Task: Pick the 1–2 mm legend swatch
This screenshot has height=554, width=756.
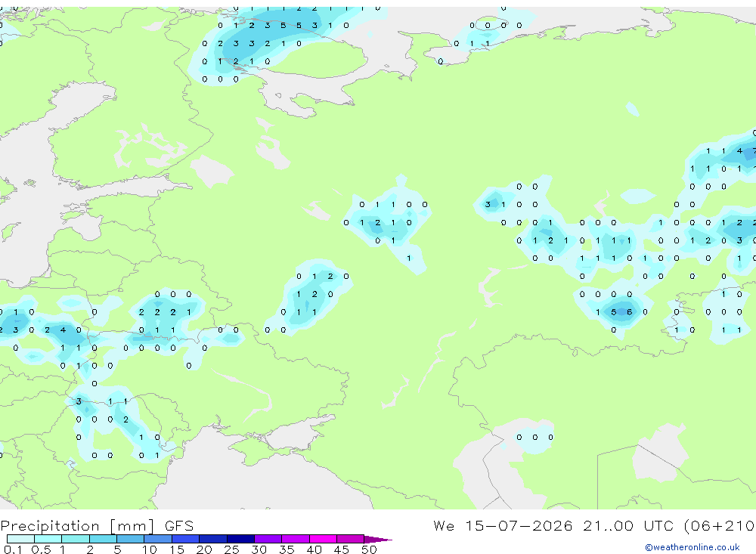Action: [76, 539]
